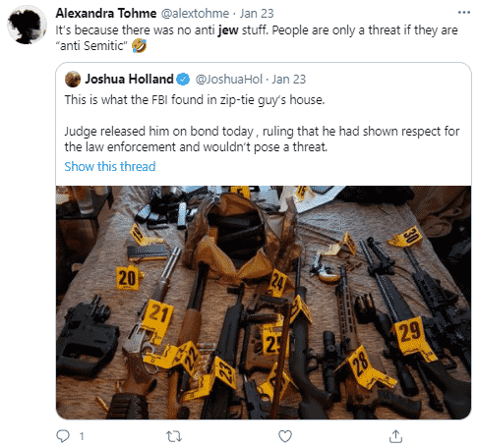
Task: Open the evidence photo in quoted tweet
Action: point(264,303)
